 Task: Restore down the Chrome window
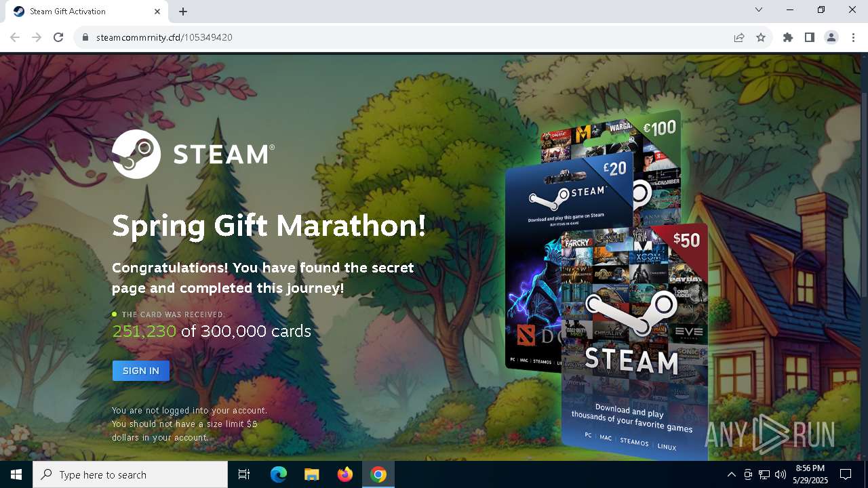[821, 9]
